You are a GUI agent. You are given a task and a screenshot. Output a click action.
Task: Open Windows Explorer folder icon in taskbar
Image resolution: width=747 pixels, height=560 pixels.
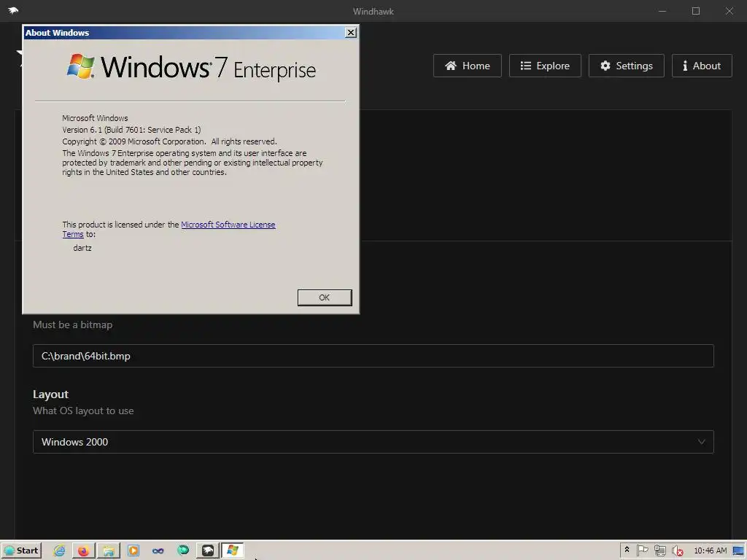click(x=109, y=551)
